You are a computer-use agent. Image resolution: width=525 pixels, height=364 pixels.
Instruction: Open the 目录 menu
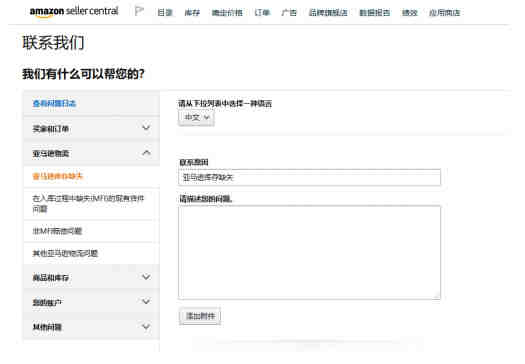click(x=165, y=13)
